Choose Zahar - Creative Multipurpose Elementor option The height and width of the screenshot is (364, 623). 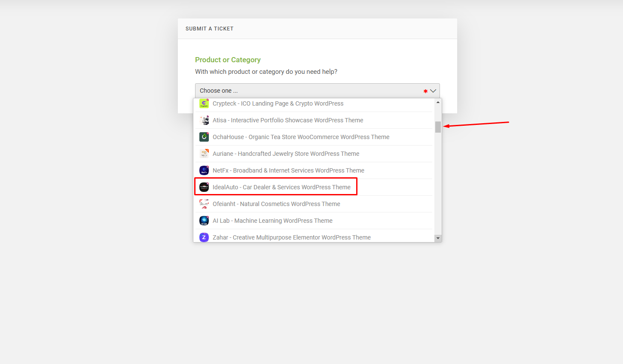(x=314, y=236)
